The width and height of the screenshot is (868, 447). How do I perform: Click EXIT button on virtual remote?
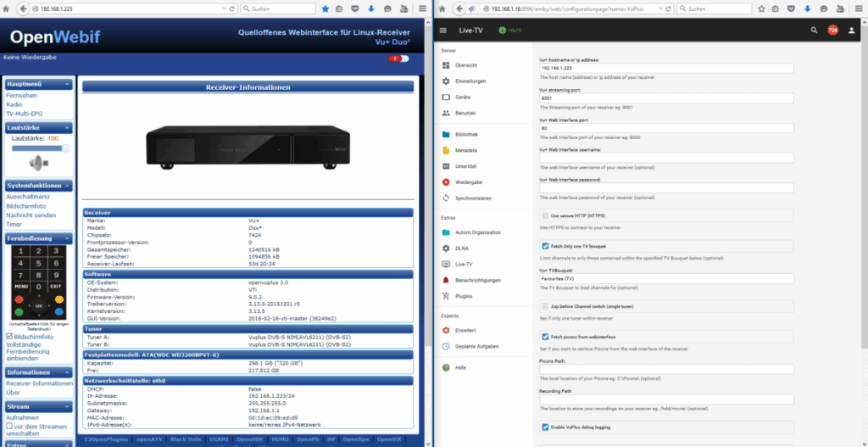coord(56,287)
